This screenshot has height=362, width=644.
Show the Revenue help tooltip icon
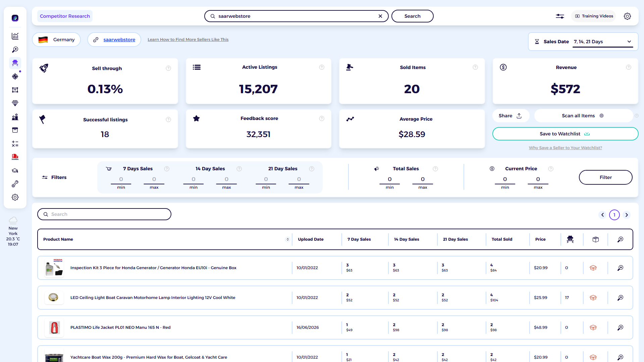point(629,67)
